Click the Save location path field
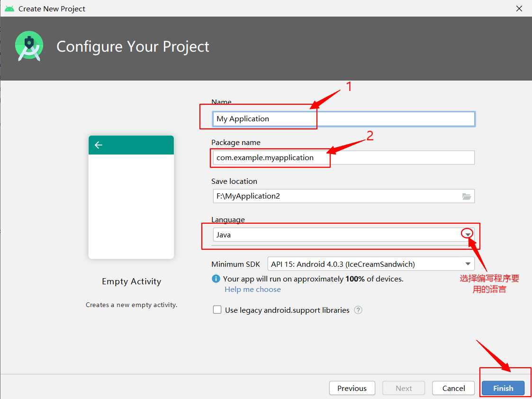 coord(344,196)
